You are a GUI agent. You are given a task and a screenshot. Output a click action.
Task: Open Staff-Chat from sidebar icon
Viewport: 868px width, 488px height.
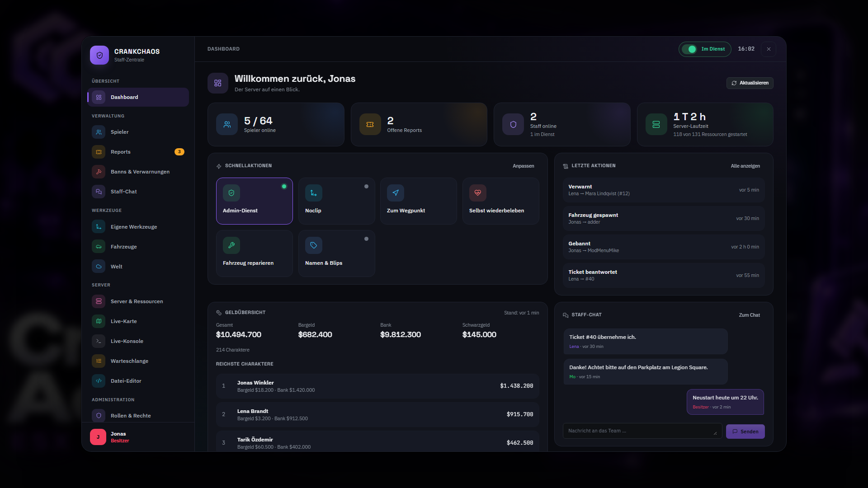point(99,192)
